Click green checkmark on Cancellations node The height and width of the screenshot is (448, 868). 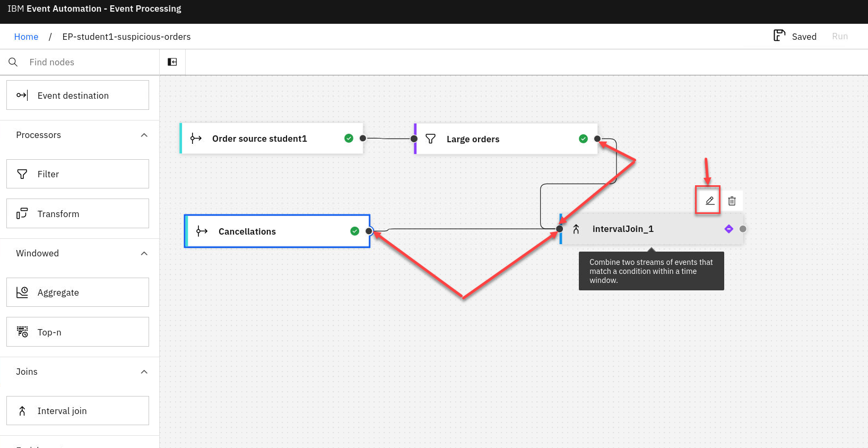(x=354, y=231)
